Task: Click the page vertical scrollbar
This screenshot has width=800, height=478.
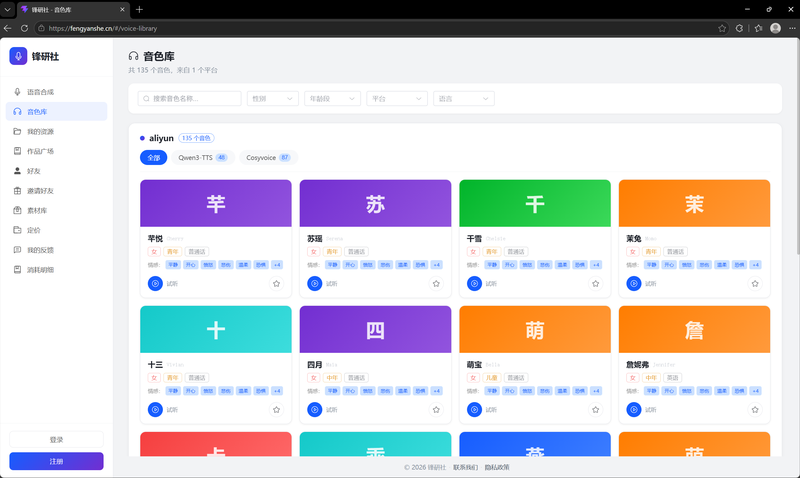Action: (x=797, y=148)
